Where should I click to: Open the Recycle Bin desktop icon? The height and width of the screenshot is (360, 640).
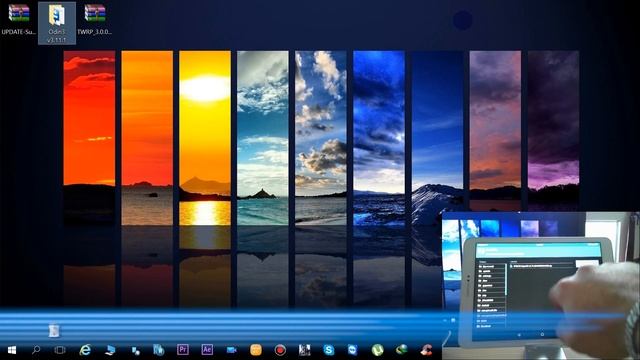[x=54, y=330]
